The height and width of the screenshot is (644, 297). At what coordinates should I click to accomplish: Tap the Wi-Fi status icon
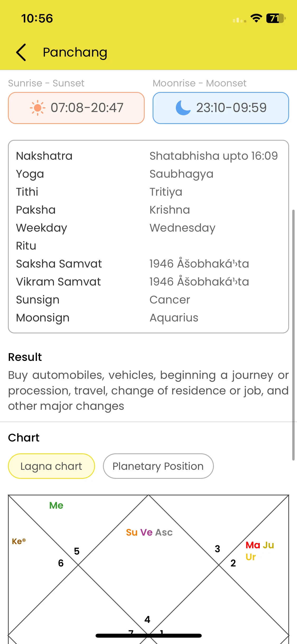[256, 18]
